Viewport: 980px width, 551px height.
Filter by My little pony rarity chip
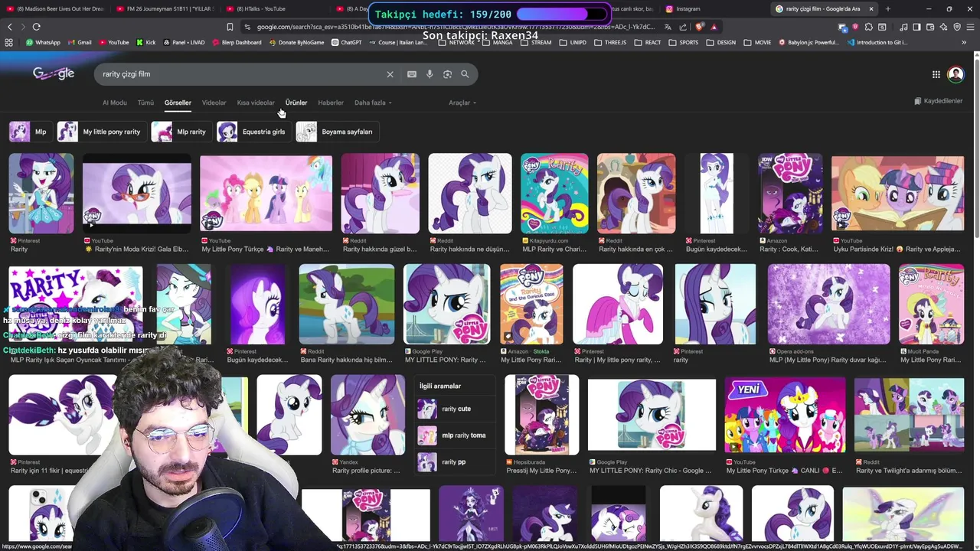point(101,132)
